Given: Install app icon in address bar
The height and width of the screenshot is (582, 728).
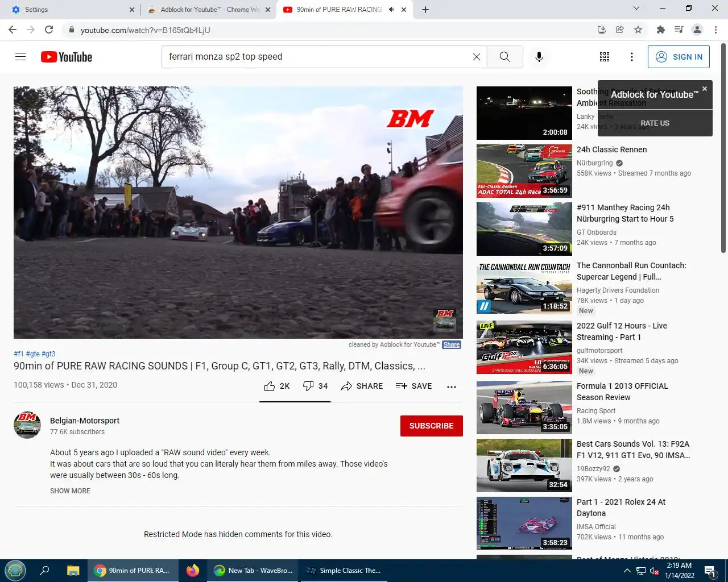Looking at the screenshot, I should pos(602,30).
